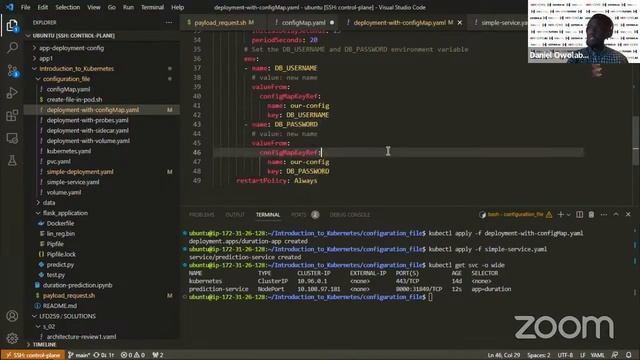Open Remote Explorer view
This screenshot has height=360, width=640.
point(12,138)
